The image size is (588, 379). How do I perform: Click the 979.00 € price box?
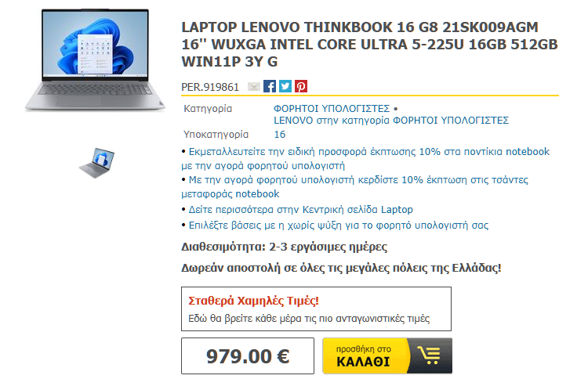pyautogui.click(x=248, y=356)
